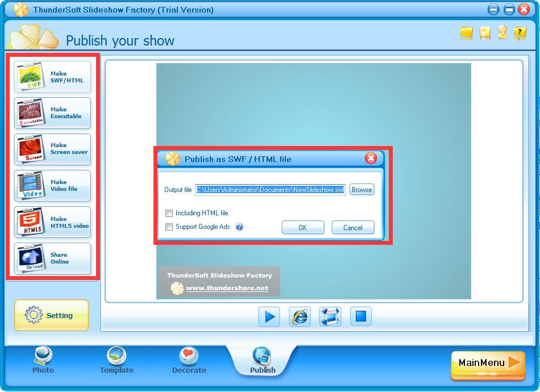This screenshot has height=392, width=540.
Task: Go to the Decorate tab
Action: coord(189,360)
